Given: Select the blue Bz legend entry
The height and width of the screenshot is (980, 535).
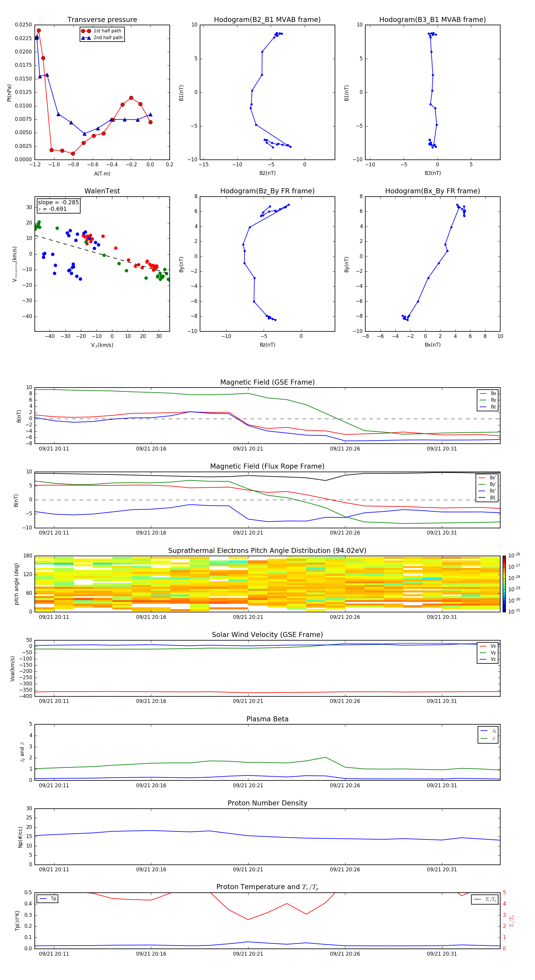Looking at the screenshot, I should tap(488, 407).
